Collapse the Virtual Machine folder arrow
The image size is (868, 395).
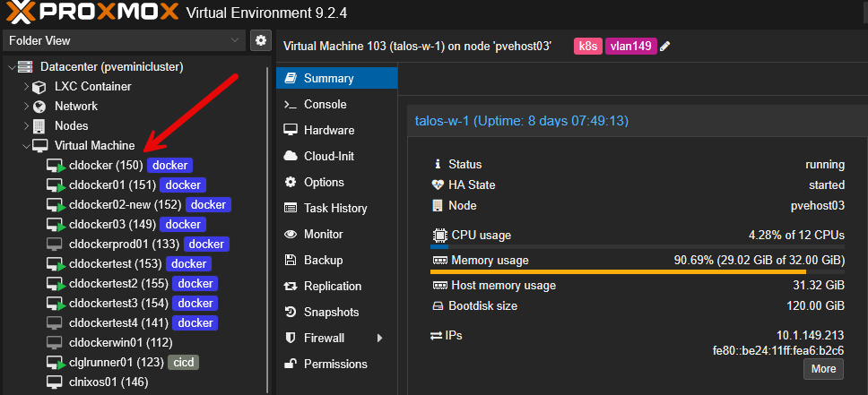click(x=25, y=146)
